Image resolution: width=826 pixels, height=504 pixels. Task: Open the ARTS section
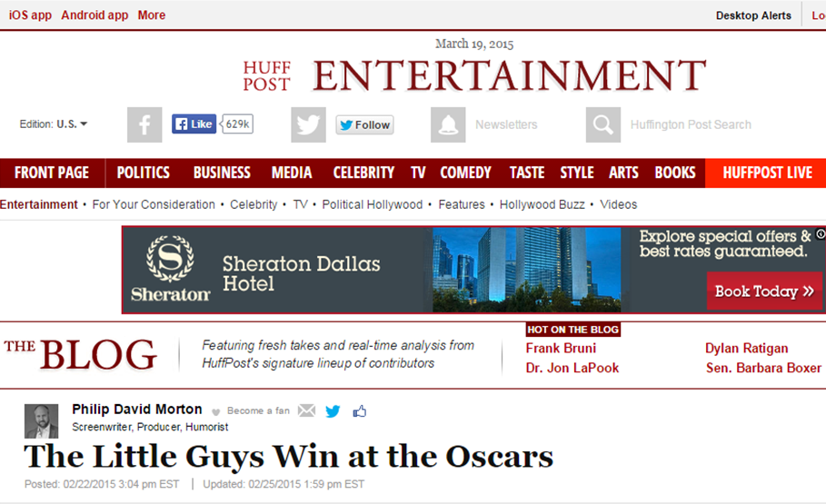point(623,173)
